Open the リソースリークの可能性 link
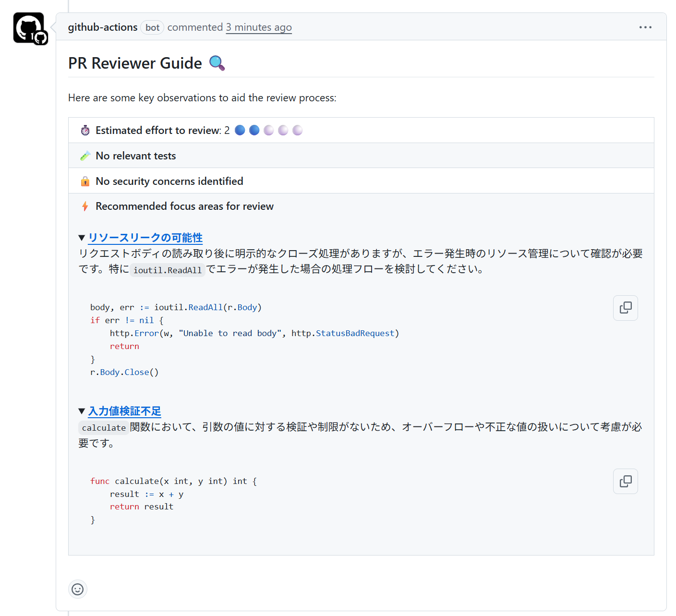Screen dimensions: 676x616 coord(145,238)
